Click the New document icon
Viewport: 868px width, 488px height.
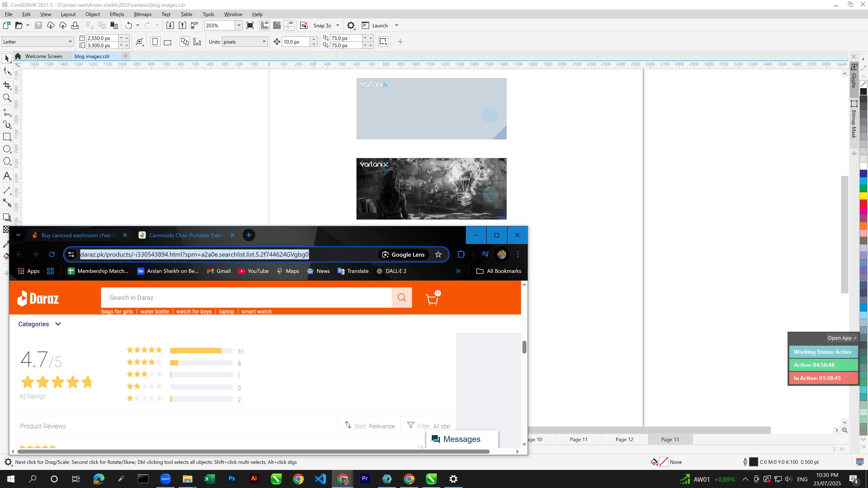[x=7, y=25]
